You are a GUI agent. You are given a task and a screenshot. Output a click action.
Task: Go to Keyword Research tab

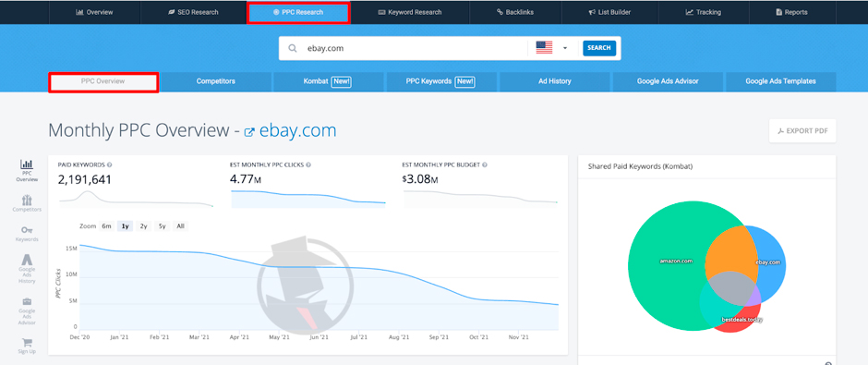410,12
